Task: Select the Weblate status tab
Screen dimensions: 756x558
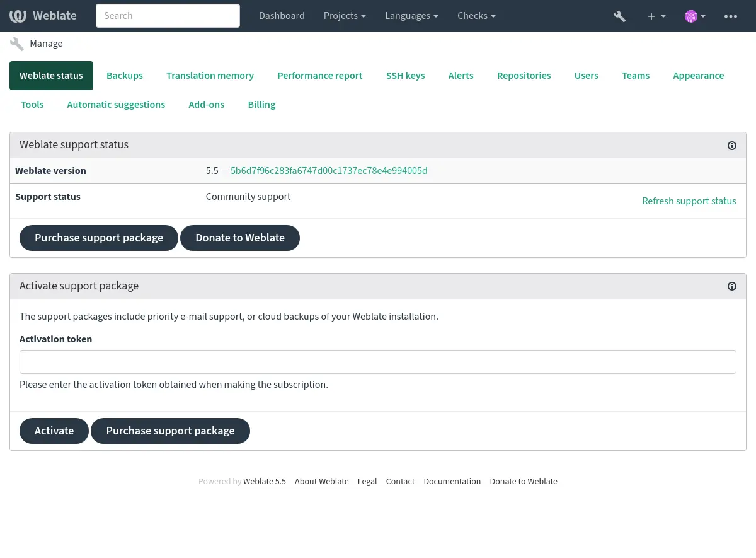Action: (51, 76)
